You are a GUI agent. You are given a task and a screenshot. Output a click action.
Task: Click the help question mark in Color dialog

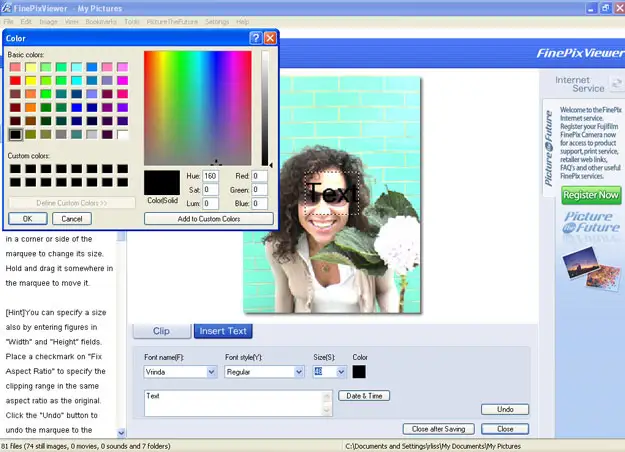pos(256,38)
